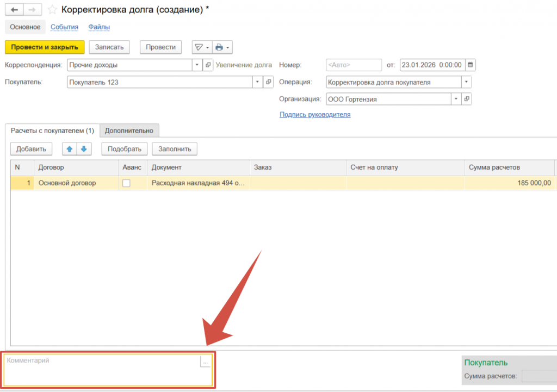Toggle the Аванс checkbox in row 1
557x392 pixels.
(127, 183)
